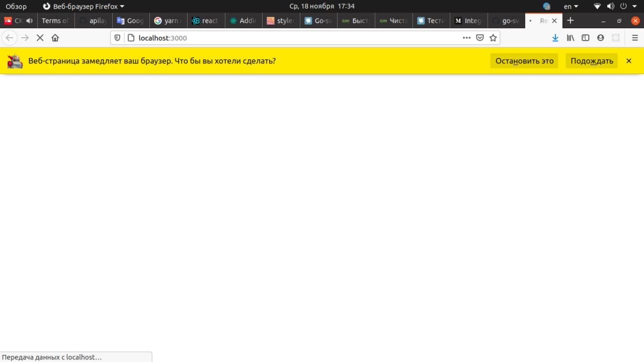Click the blue tray indicator icon
This screenshot has height=362, width=644.
click(547, 7)
